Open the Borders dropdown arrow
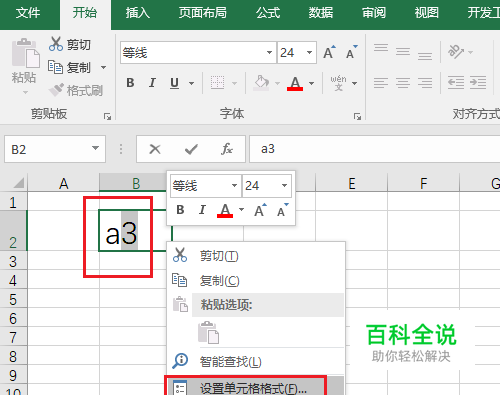 point(234,83)
